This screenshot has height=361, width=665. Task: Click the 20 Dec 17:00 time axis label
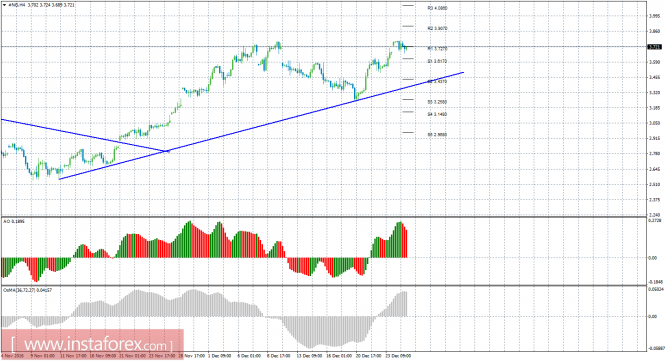coord(369,356)
